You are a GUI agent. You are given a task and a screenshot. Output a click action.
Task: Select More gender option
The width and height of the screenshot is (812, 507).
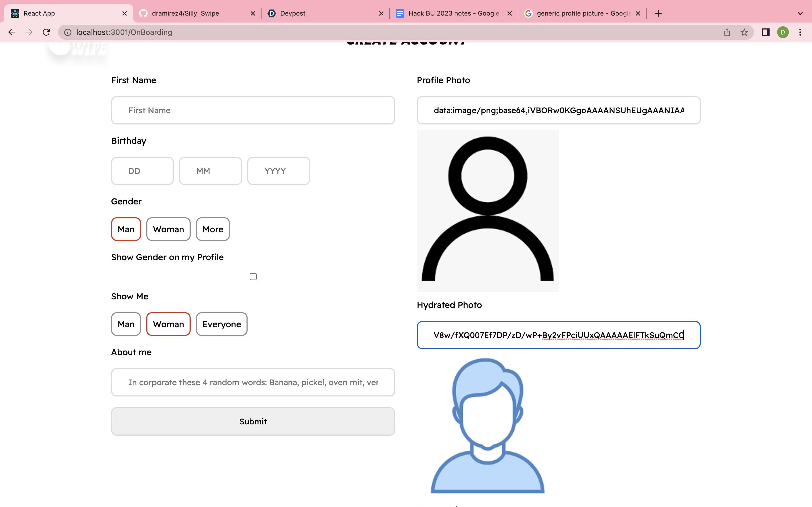pyautogui.click(x=213, y=229)
